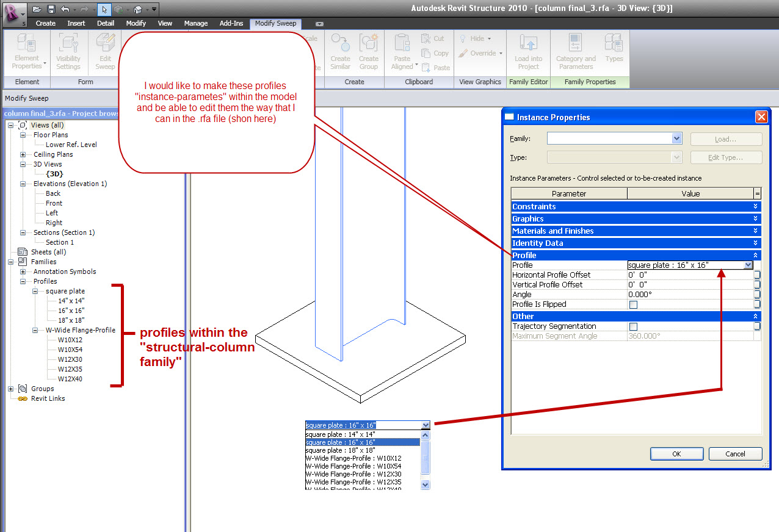Click the small Paste icon in Clipboard panel
This screenshot has height=532, width=779.
[x=426, y=68]
